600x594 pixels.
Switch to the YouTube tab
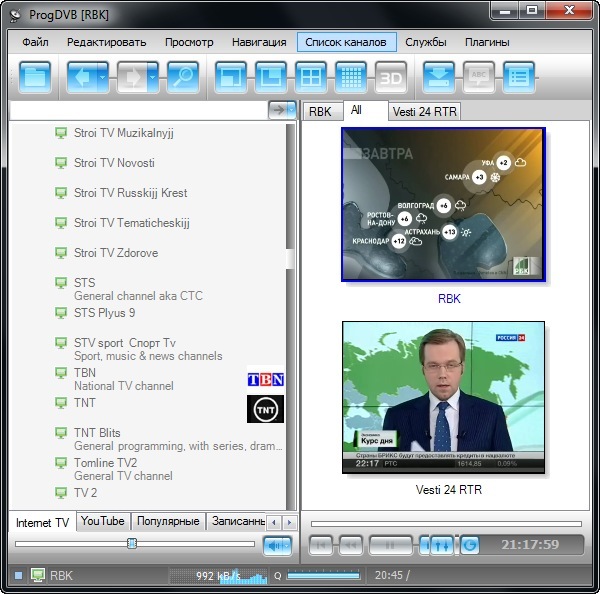(x=103, y=521)
